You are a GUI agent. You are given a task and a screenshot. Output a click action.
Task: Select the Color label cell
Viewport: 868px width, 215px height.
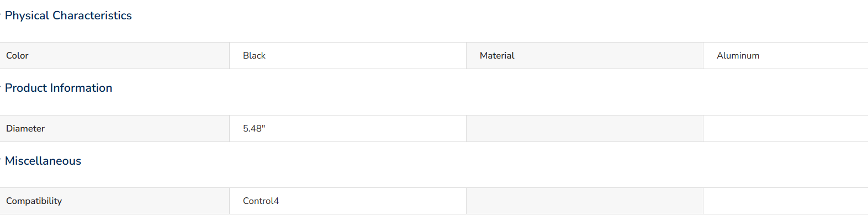click(x=114, y=56)
